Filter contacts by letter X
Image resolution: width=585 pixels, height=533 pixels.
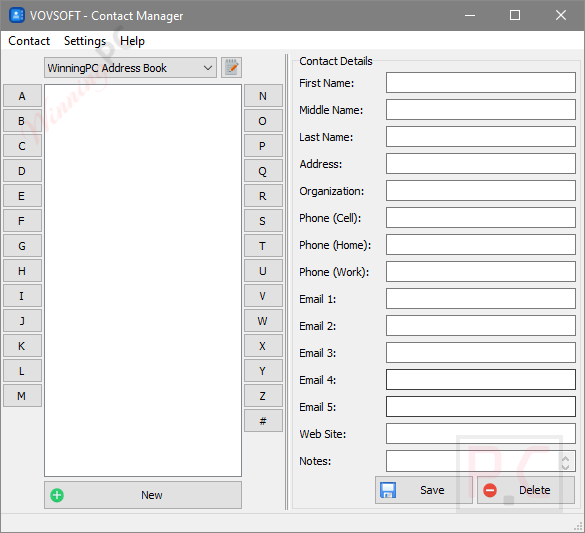pyautogui.click(x=263, y=346)
